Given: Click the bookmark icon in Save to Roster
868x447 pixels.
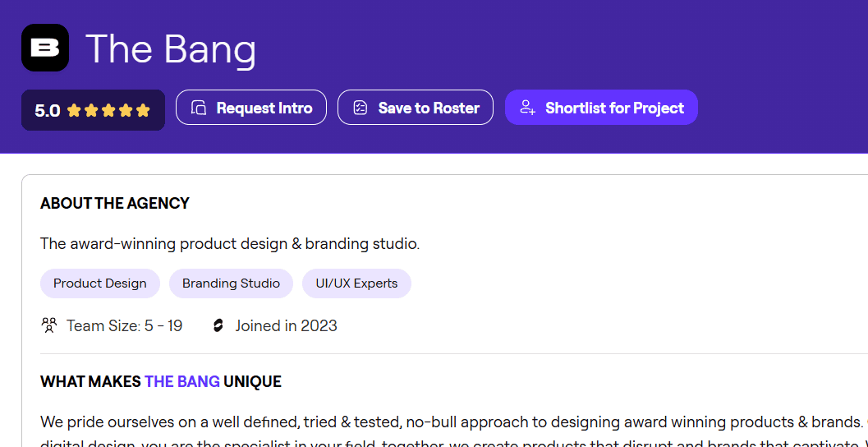Looking at the screenshot, I should tap(360, 108).
